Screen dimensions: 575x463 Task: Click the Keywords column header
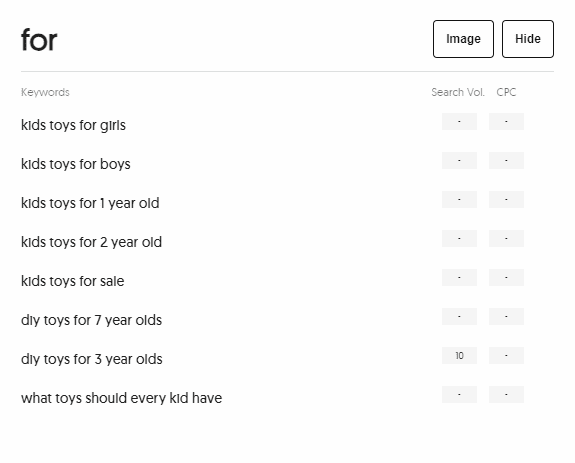click(45, 92)
